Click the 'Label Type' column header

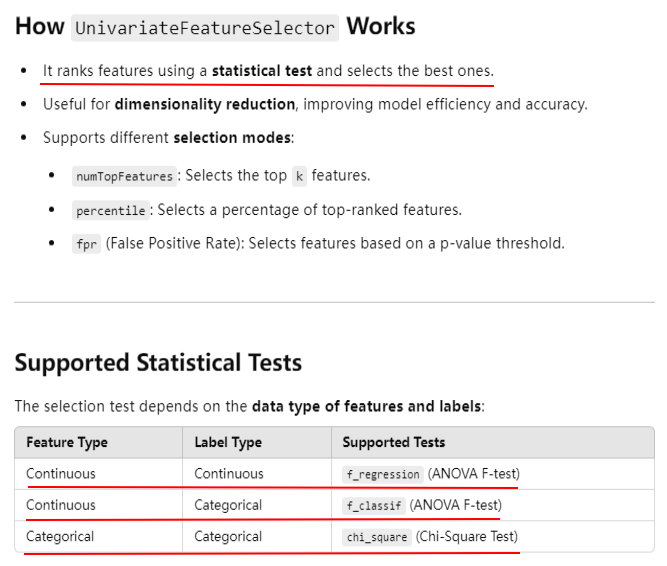point(228,442)
